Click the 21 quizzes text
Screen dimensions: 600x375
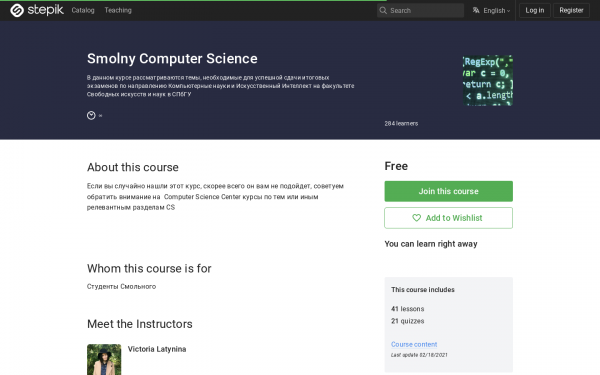408,321
